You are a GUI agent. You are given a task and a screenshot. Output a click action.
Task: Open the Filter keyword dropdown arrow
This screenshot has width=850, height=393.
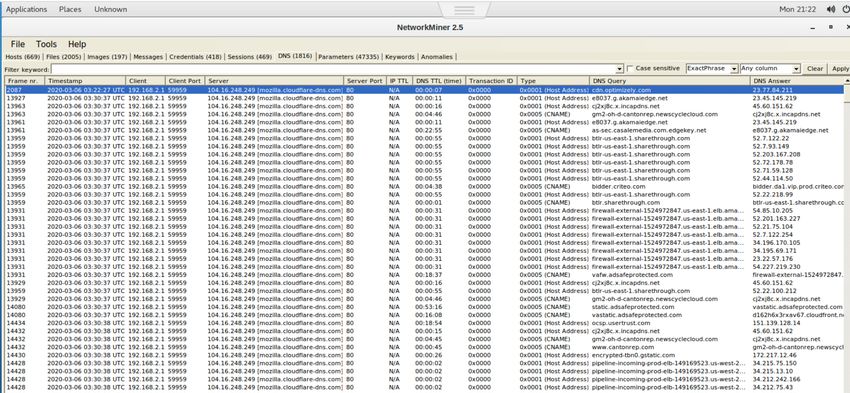point(620,69)
